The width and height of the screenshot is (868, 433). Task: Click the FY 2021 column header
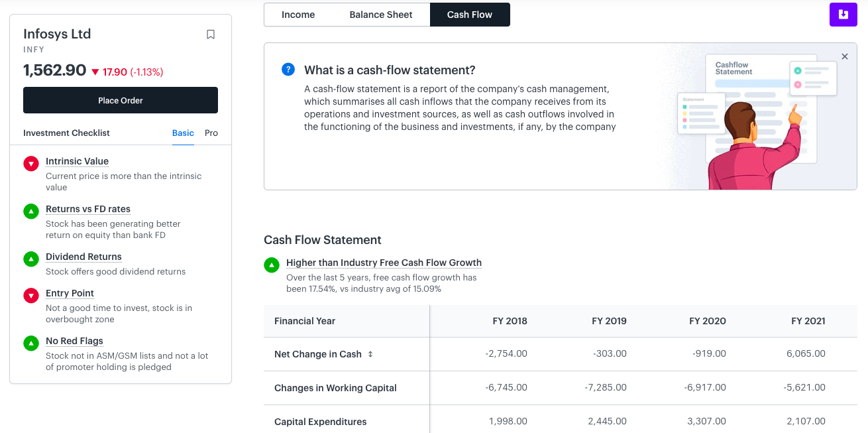pyautogui.click(x=808, y=321)
